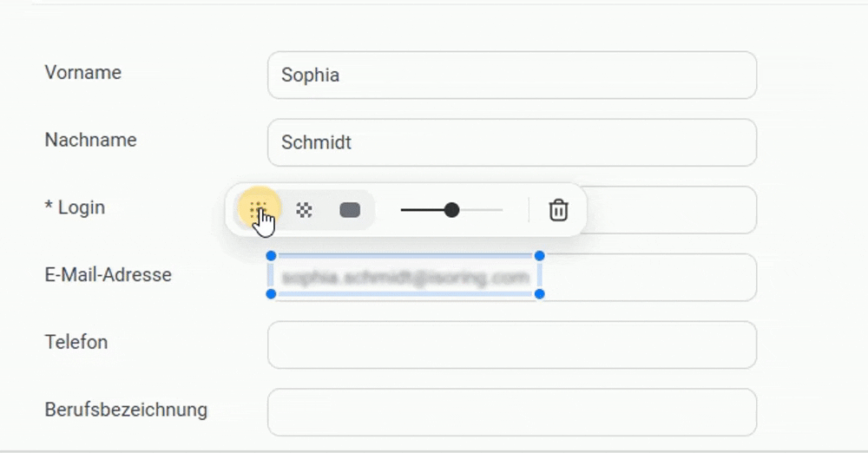This screenshot has width=868, height=453.
Task: Click the Berufsbezeichnung label
Action: pyautogui.click(x=126, y=410)
